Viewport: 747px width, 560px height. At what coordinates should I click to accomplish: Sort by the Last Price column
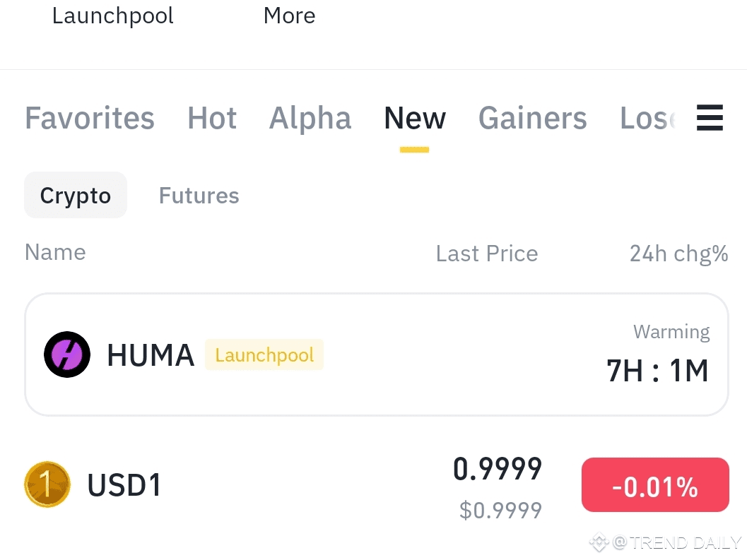(486, 253)
